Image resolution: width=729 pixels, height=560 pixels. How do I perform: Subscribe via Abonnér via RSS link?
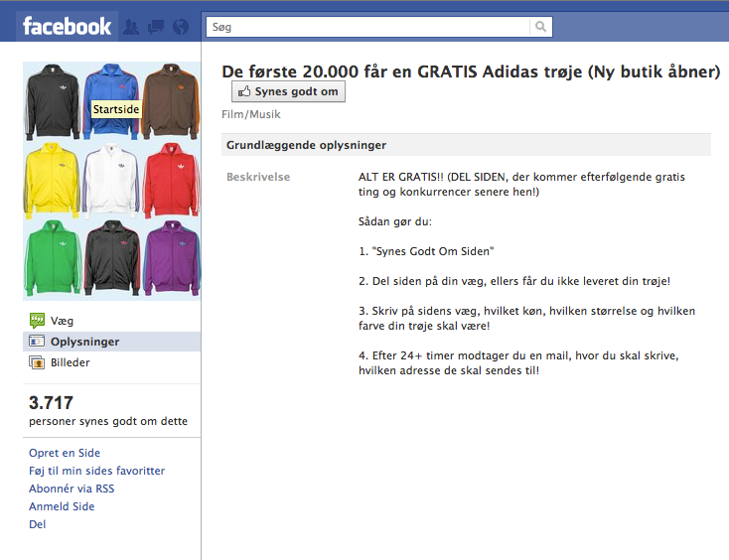coord(72,489)
